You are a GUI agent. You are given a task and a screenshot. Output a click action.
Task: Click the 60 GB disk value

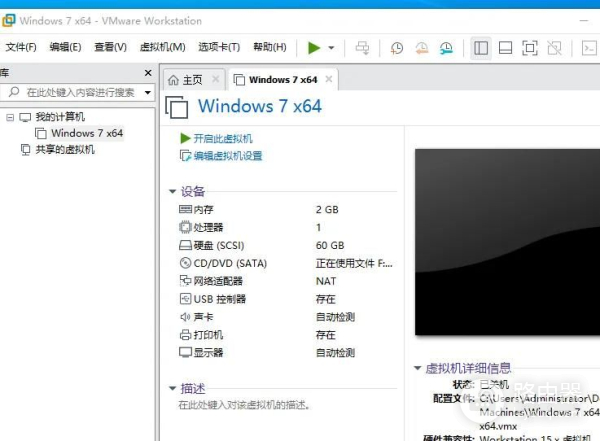click(x=330, y=245)
